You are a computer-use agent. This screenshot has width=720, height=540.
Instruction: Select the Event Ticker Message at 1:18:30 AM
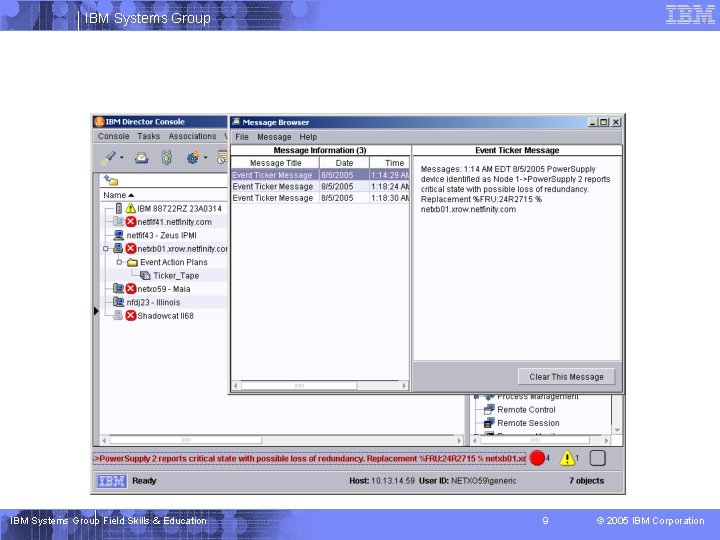point(320,198)
